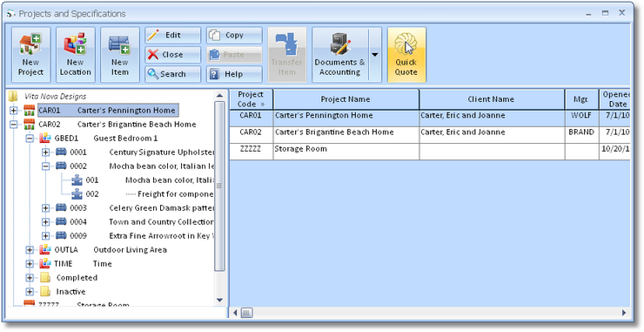644x332 pixels.
Task: Sort by the Opened Date column header
Action: (614, 99)
